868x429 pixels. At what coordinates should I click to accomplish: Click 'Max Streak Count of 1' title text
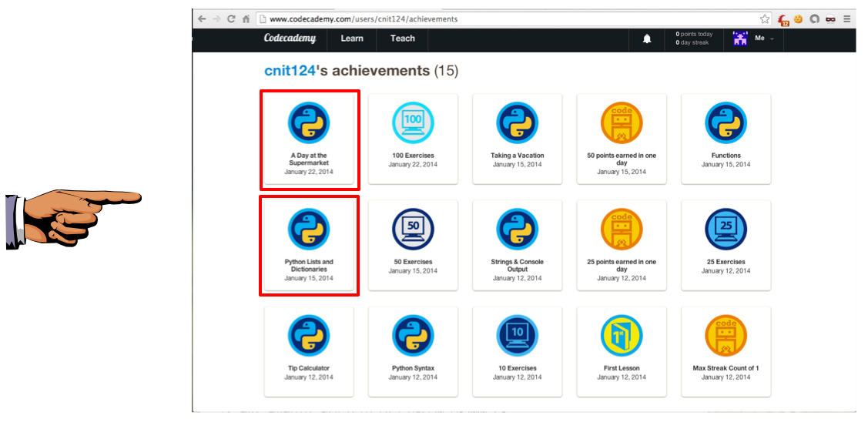(726, 368)
